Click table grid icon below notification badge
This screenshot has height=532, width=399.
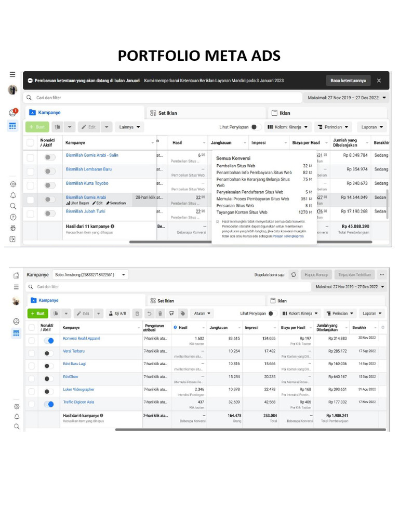point(12,126)
